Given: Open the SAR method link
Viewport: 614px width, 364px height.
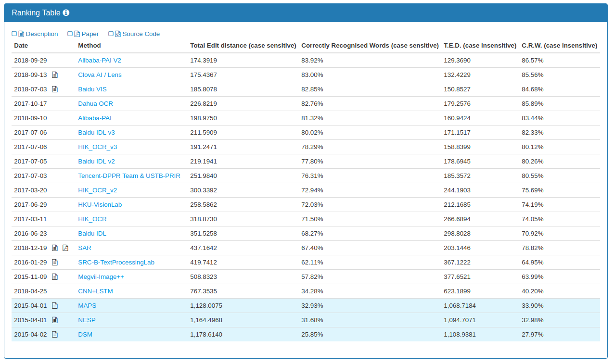Looking at the screenshot, I should (x=85, y=248).
